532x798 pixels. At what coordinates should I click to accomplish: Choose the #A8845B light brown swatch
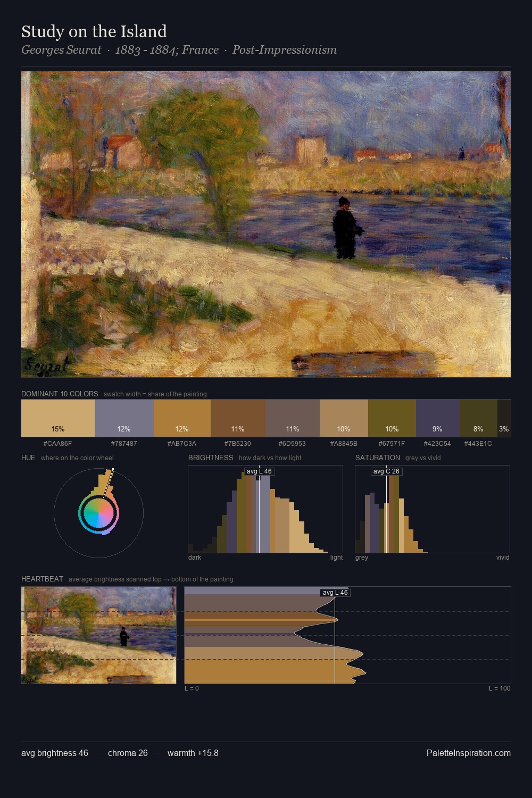(344, 418)
